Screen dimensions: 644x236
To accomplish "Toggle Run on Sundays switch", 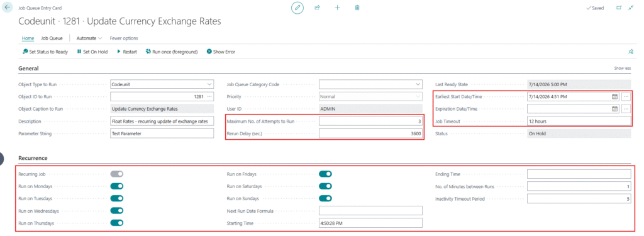I will point(325,199).
